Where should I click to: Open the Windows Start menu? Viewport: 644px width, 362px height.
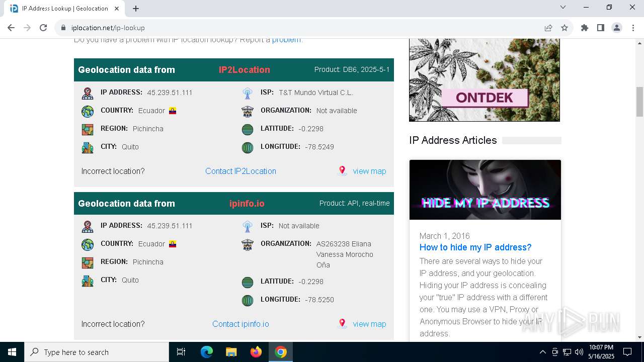pos(12,352)
